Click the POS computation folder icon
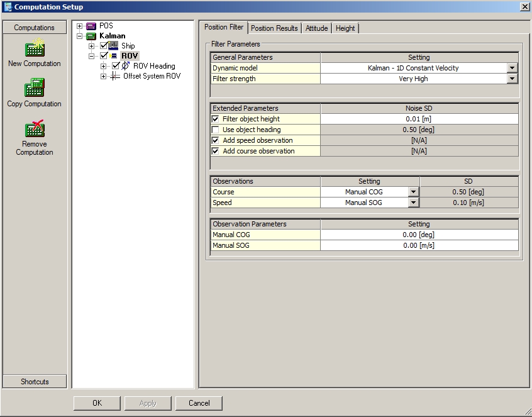Image resolution: width=532 pixels, height=417 pixels. click(x=91, y=26)
